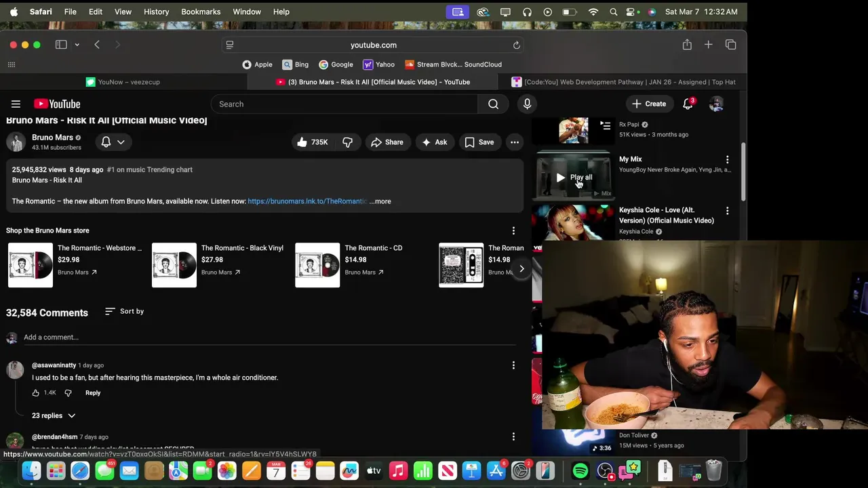Viewport: 868px width, 488px height.
Task: Open the account avatar menu
Action: click(716, 104)
